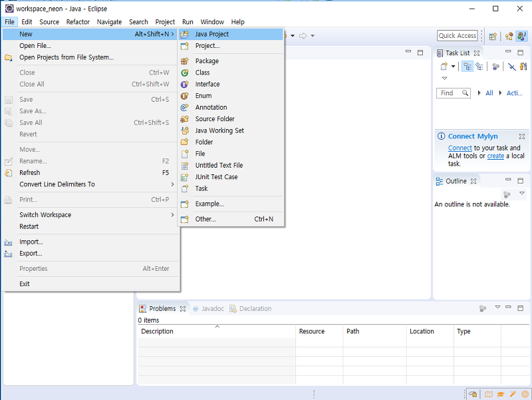This screenshot has width=532, height=400.
Task: Minimize the editor area
Action: click(408, 51)
